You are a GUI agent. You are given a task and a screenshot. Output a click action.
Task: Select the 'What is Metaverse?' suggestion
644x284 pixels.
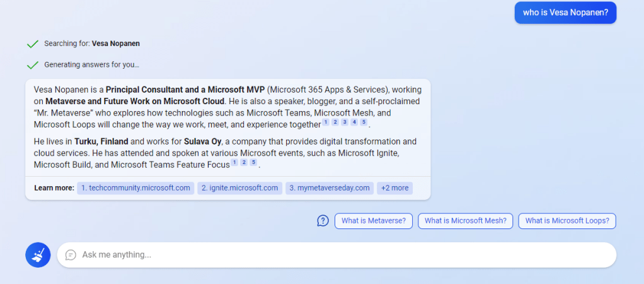point(374,221)
